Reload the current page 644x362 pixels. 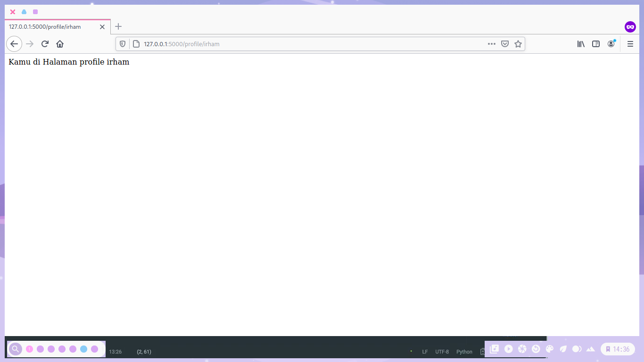pos(45,44)
